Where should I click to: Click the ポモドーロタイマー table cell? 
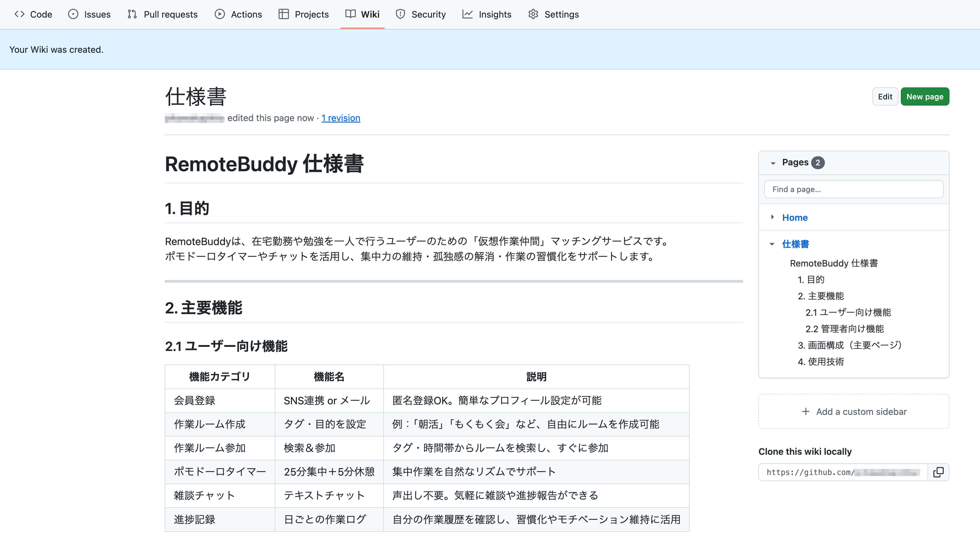(220, 471)
